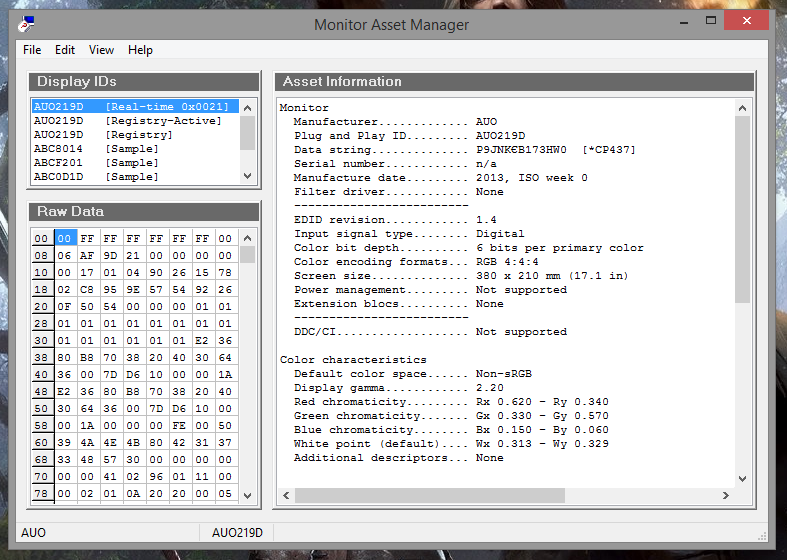
Task: Select byte 1A in row 40
Action: point(225,374)
